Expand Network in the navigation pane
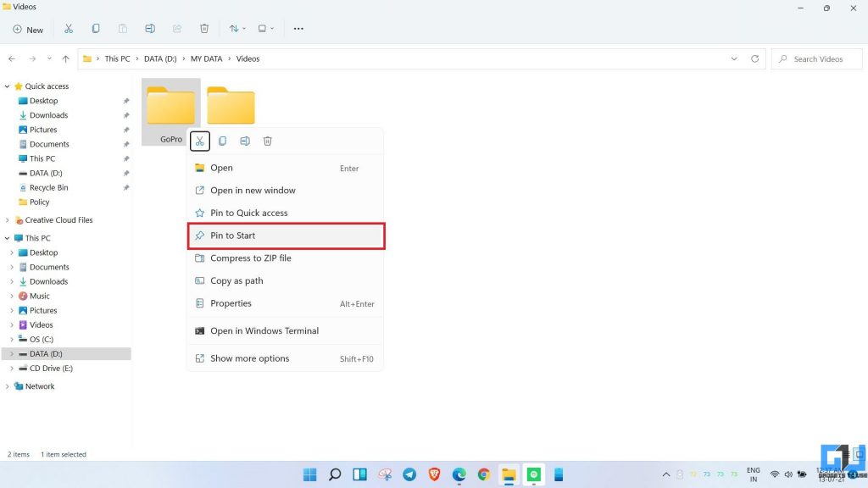The image size is (868, 488). tap(8, 386)
